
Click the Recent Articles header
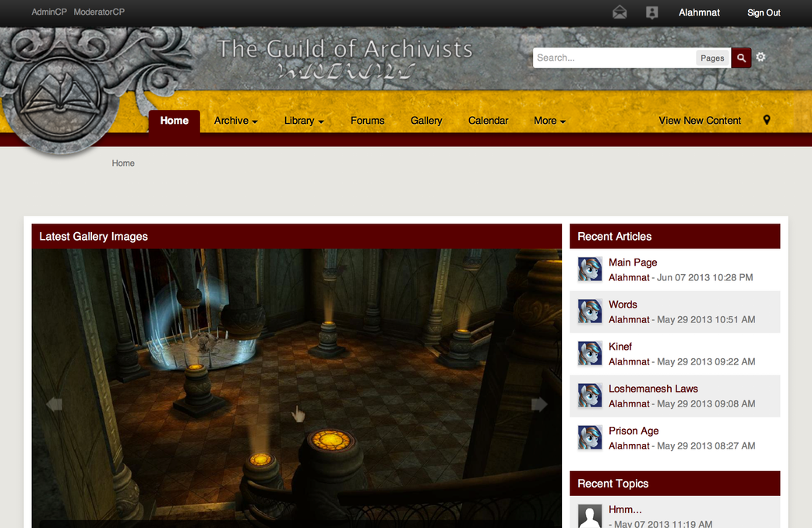tap(675, 237)
